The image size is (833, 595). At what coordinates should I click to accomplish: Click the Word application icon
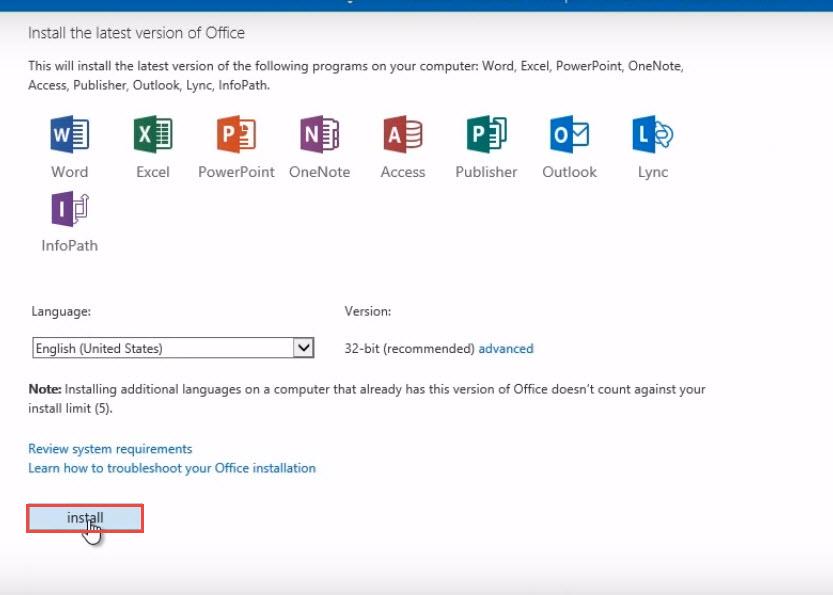point(70,134)
